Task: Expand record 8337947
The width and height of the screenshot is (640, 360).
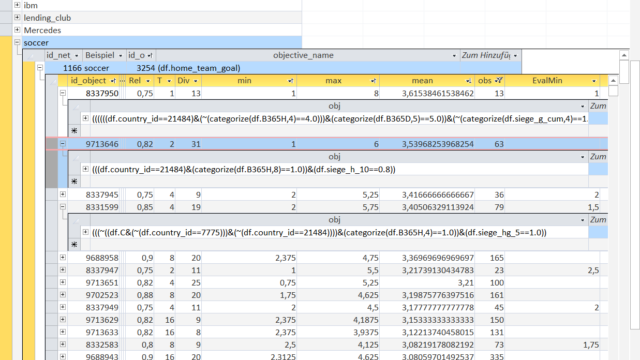Action: click(x=63, y=270)
